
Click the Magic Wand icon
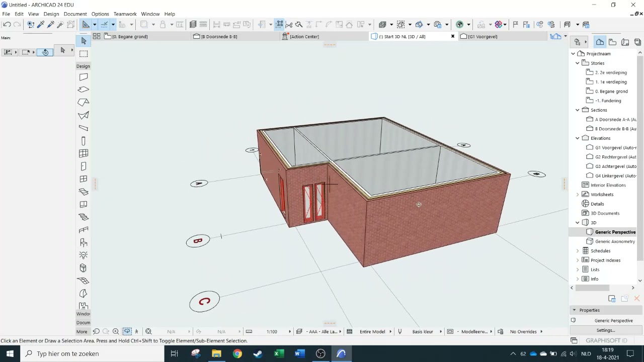coord(60,24)
